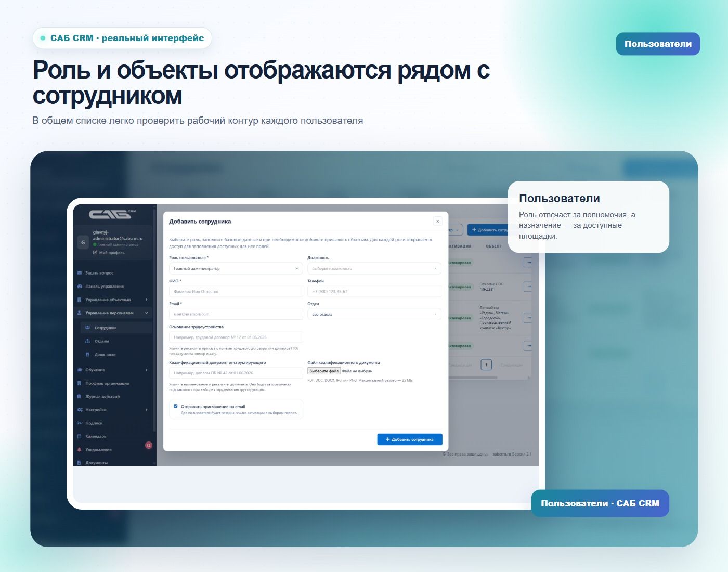Click the org-chart icon beside Отделы
The width and height of the screenshot is (728, 572).
tap(87, 341)
